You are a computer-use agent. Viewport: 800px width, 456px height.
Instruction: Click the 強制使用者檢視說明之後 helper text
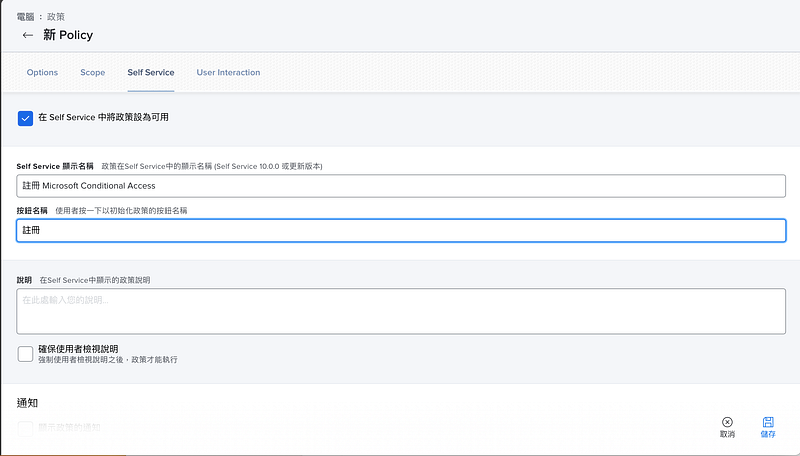tap(108, 359)
